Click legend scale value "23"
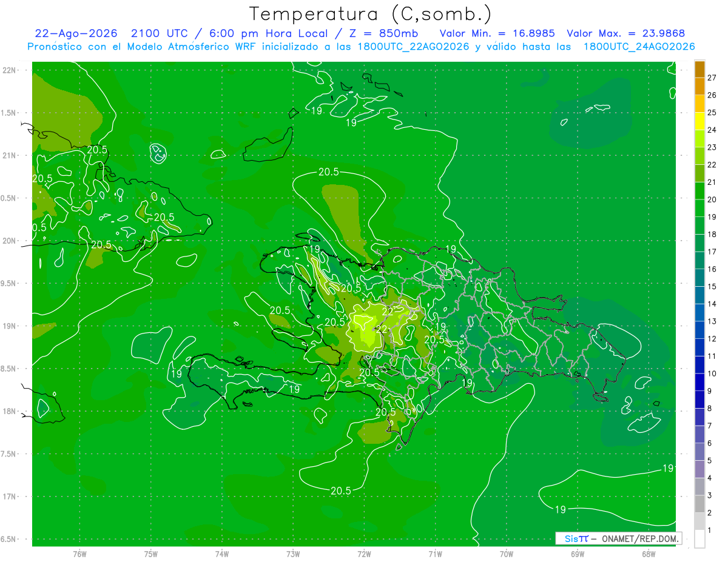This screenshot has width=728, height=562. click(x=712, y=147)
